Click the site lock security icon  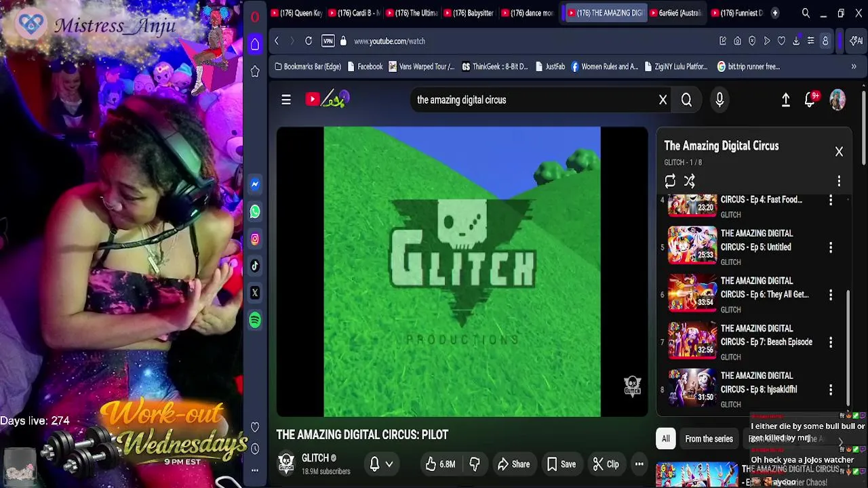tap(343, 41)
